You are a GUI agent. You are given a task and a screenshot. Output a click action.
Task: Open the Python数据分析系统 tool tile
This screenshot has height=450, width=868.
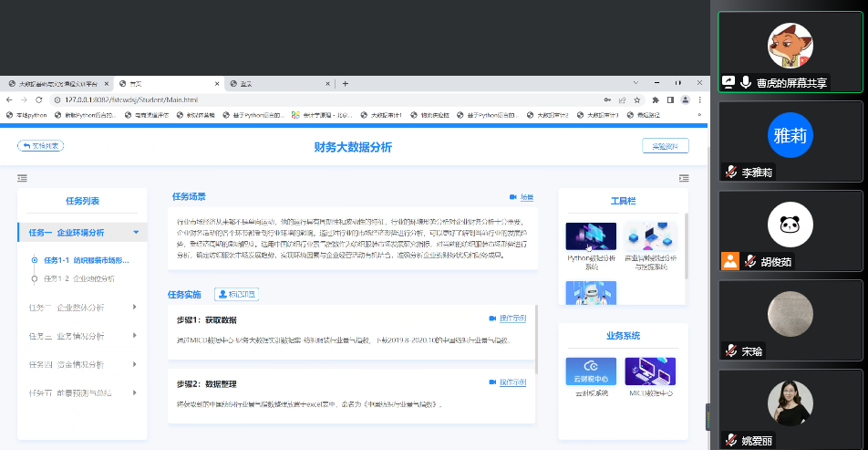pyautogui.click(x=590, y=236)
